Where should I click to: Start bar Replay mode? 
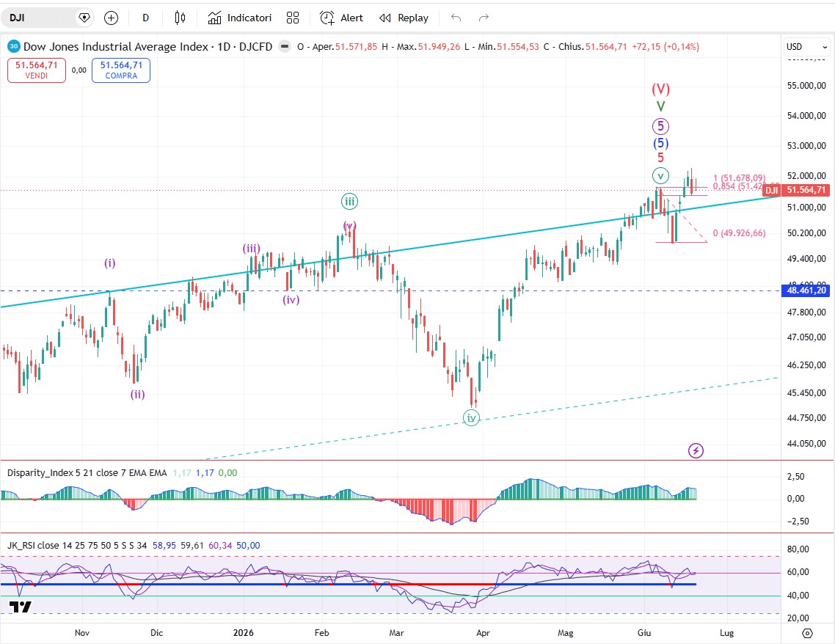tap(404, 18)
